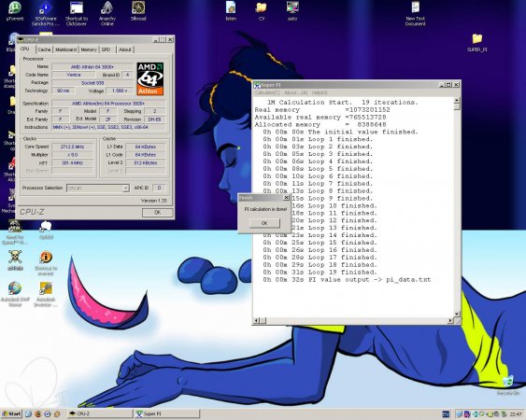The image size is (526, 420).
Task: Click Super PI horizontal scrollbar left arrow
Action: 256,320
